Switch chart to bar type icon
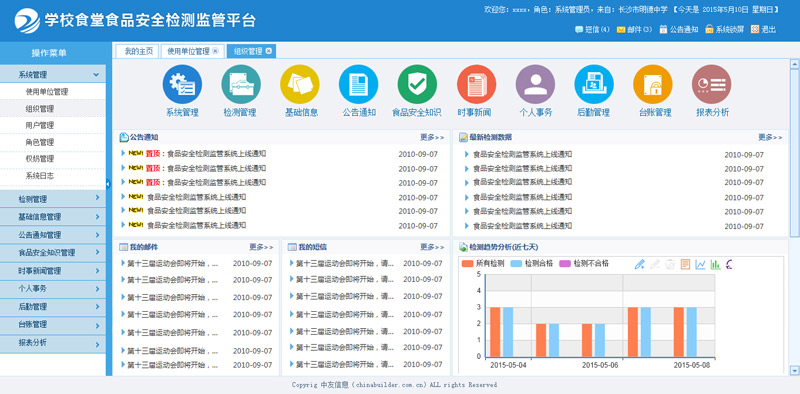The height and width of the screenshot is (394, 800). [715, 264]
